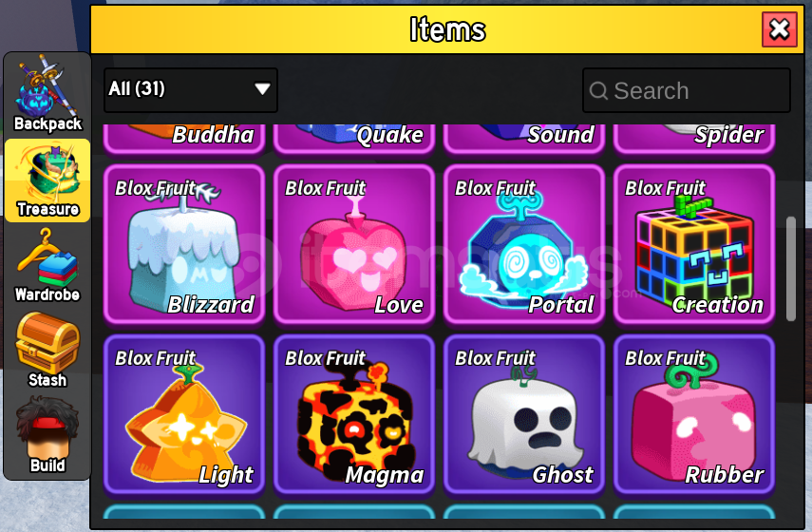Select the partially visible Spider fruit
This screenshot has width=812, height=532.
(x=694, y=139)
